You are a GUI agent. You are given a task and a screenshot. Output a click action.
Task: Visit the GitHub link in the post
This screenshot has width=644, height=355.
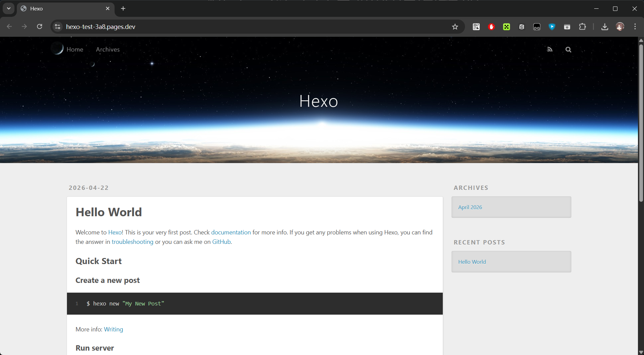pyautogui.click(x=221, y=242)
